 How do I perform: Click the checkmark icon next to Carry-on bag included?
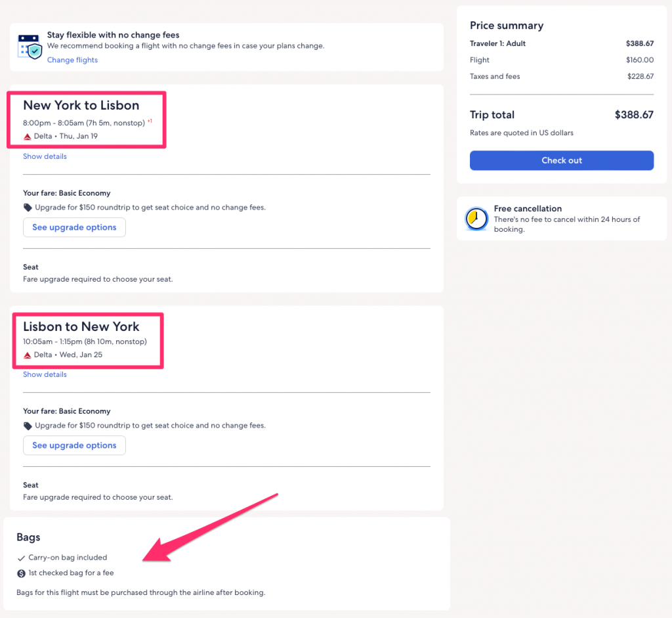tap(21, 558)
